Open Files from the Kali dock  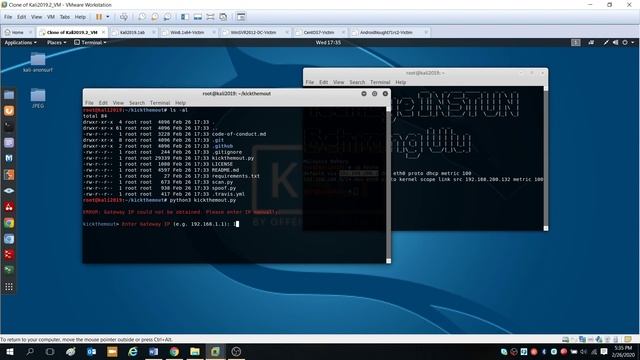click(9, 95)
